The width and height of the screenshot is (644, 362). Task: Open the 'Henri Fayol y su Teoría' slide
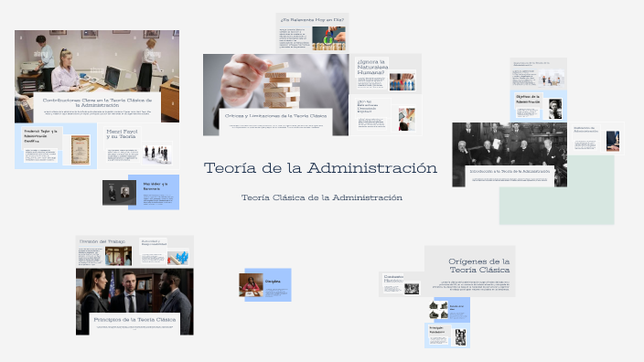pos(139,145)
